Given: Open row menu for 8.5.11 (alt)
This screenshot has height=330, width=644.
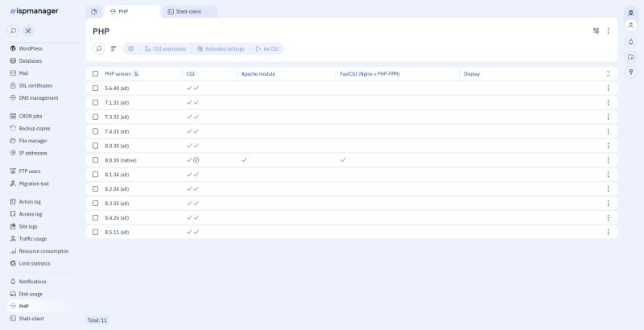Looking at the screenshot, I should 609,232.
